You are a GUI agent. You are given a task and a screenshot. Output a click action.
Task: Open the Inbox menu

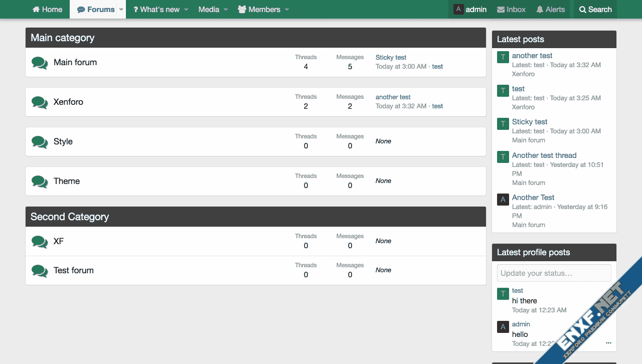click(511, 10)
